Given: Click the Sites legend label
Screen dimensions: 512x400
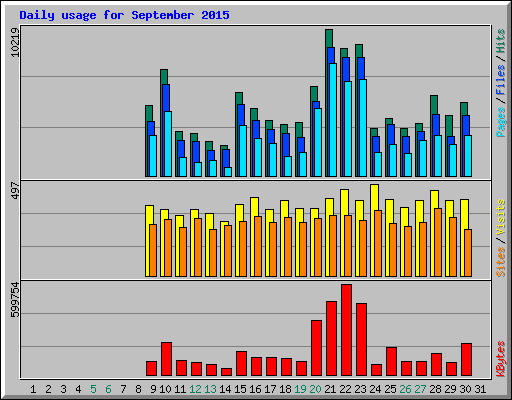Looking at the screenshot, I should 500,262.
